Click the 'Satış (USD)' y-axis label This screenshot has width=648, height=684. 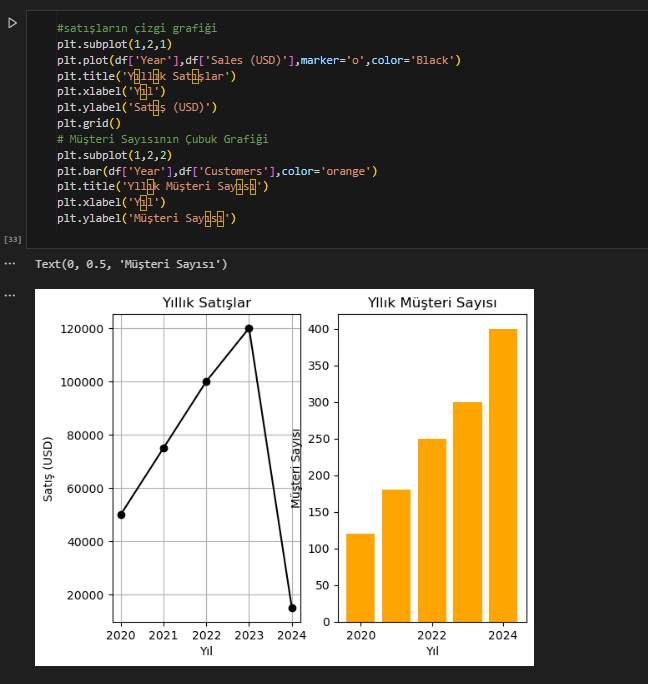click(48, 468)
